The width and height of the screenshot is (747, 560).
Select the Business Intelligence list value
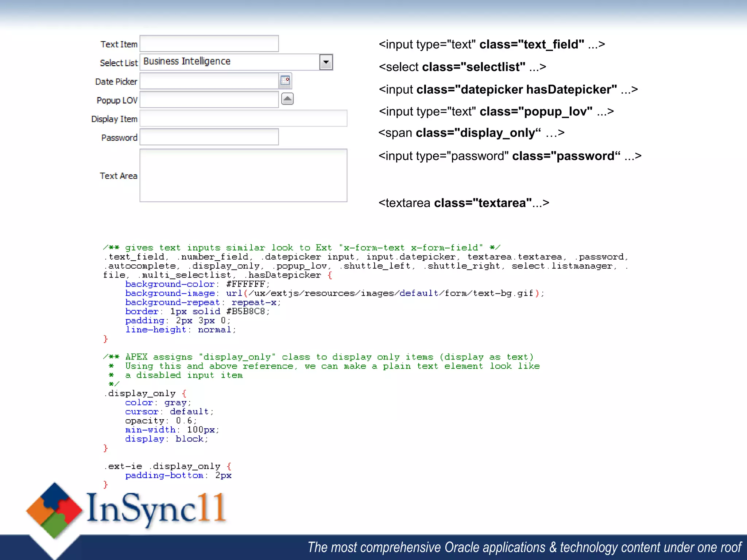coord(187,61)
